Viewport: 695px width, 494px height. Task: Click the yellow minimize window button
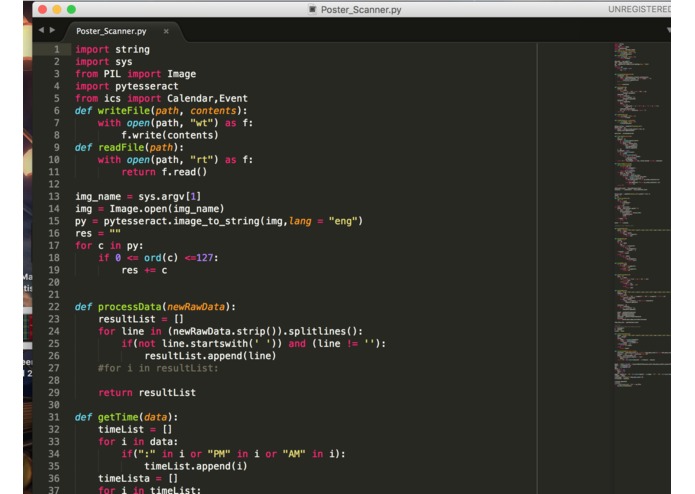click(57, 9)
